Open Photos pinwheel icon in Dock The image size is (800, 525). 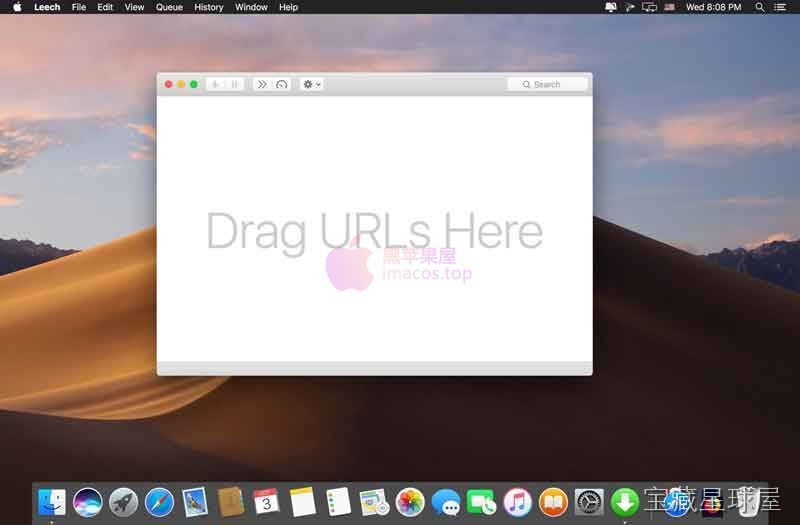(x=410, y=502)
